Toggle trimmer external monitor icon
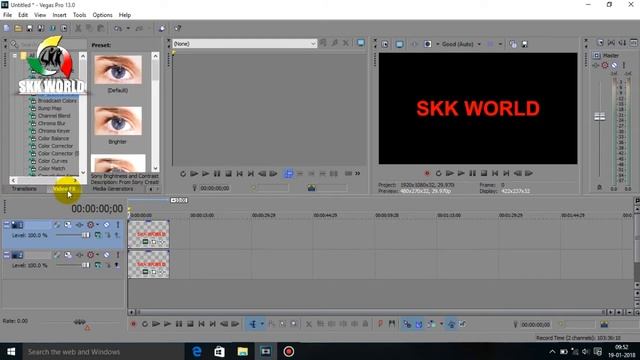This screenshot has height=360, width=640. click(360, 43)
